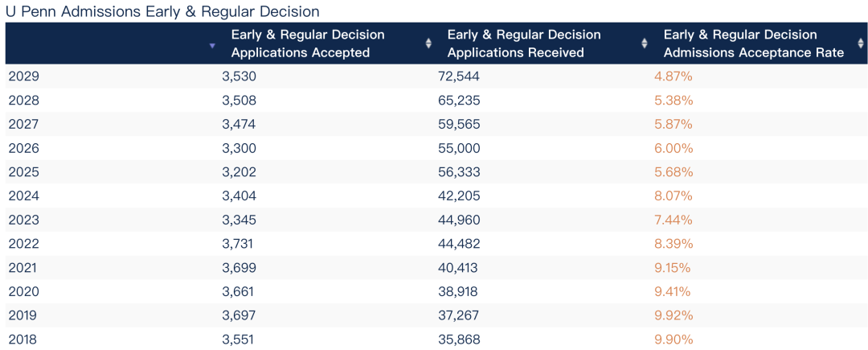The image size is (868, 350).
Task: Click the 3,530 applications accepted cell
Action: click(x=238, y=76)
